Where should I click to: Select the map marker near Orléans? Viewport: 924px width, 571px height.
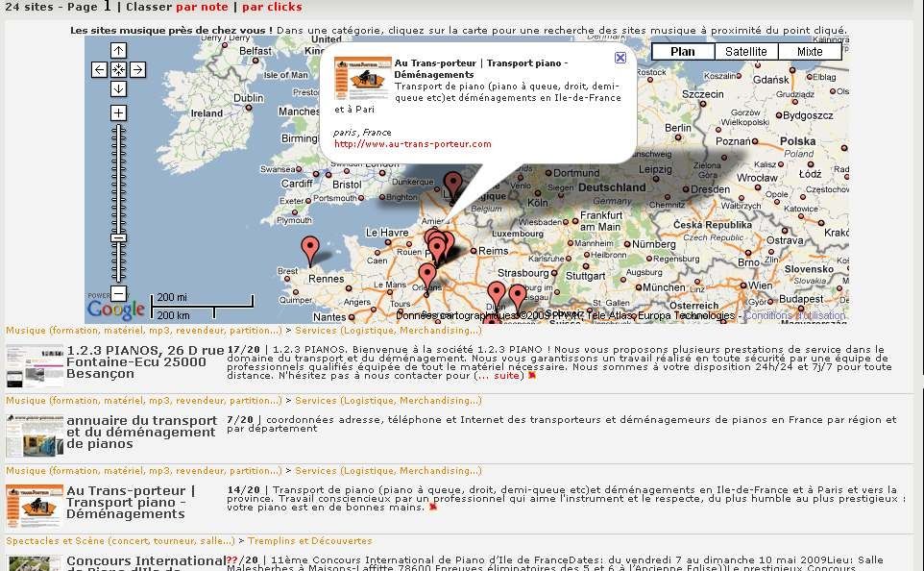(427, 278)
